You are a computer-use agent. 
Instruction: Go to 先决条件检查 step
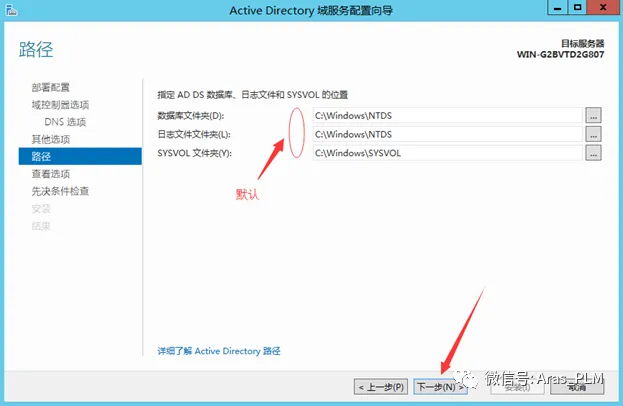[60, 191]
